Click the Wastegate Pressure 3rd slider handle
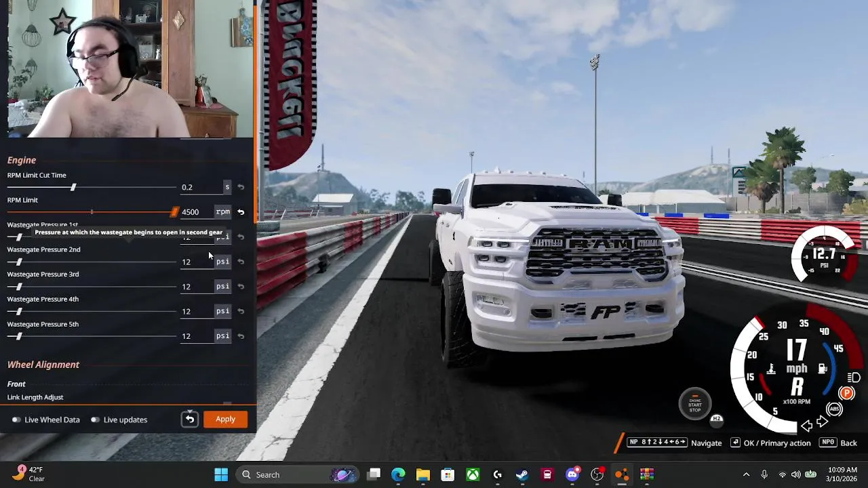 (x=18, y=287)
